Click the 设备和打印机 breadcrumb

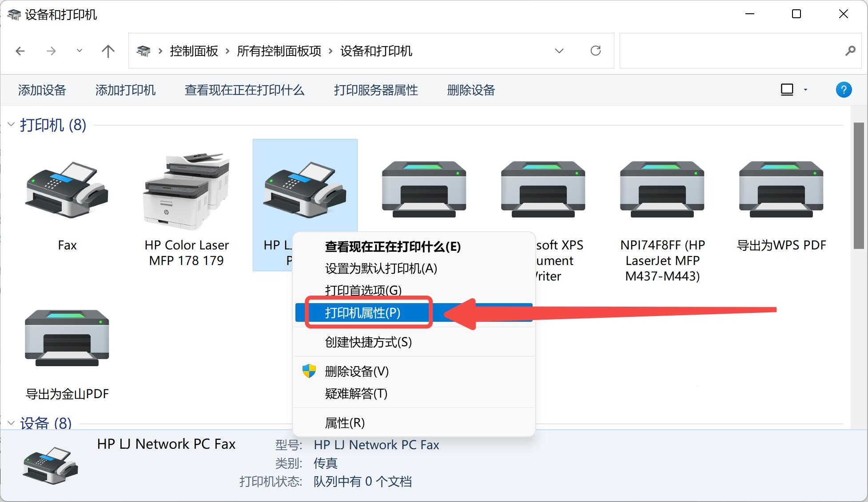376,51
